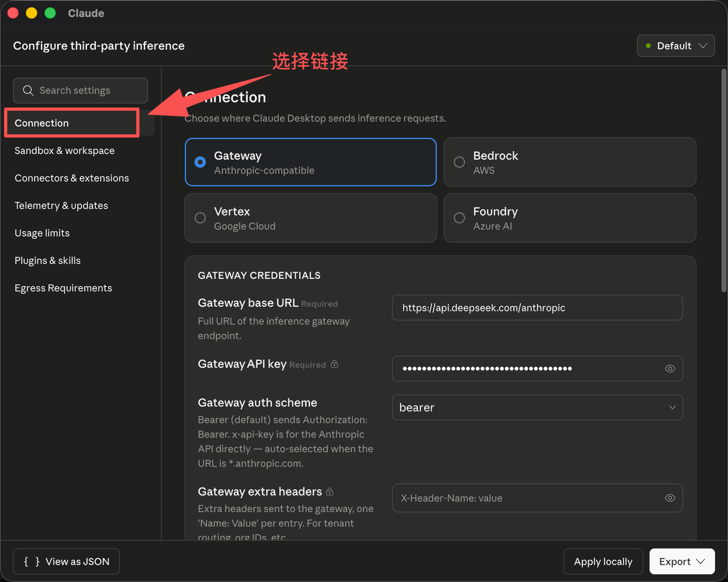
Task: Click the View as JSON button
Action: [66, 562]
